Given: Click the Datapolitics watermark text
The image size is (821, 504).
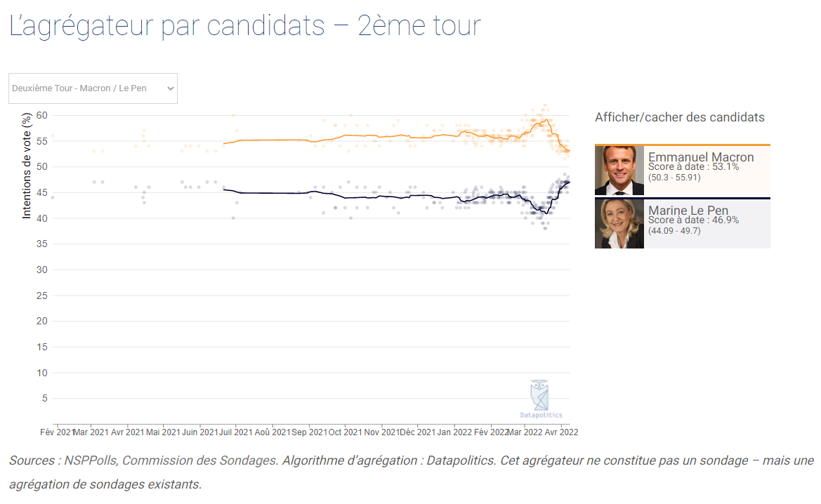Looking at the screenshot, I should 541,415.
